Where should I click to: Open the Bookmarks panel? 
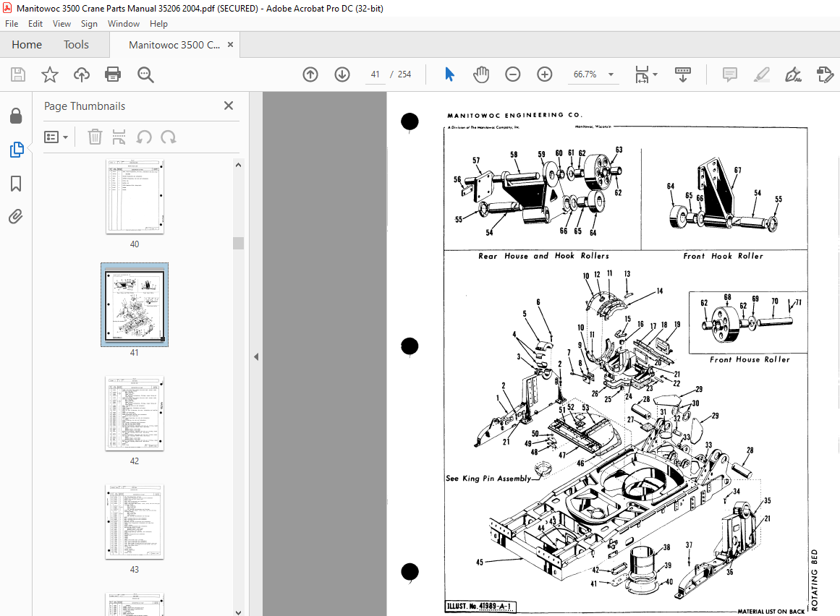click(x=16, y=184)
